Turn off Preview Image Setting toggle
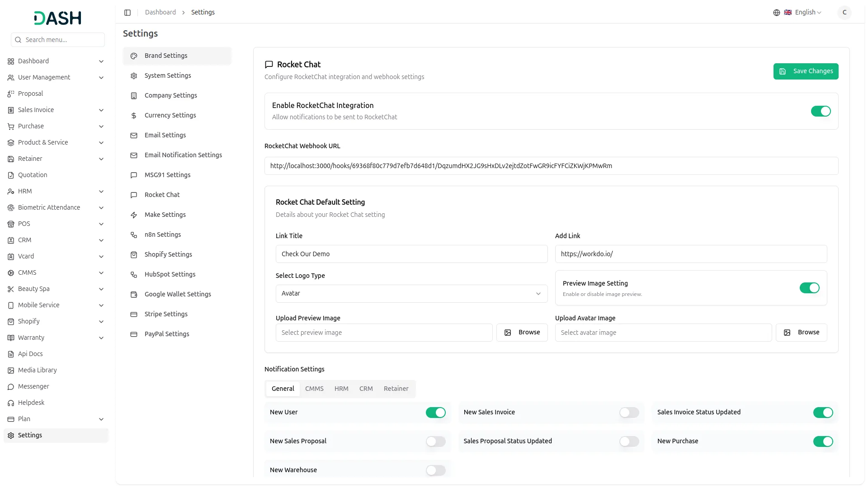This screenshot has width=868, height=488. coord(809,288)
